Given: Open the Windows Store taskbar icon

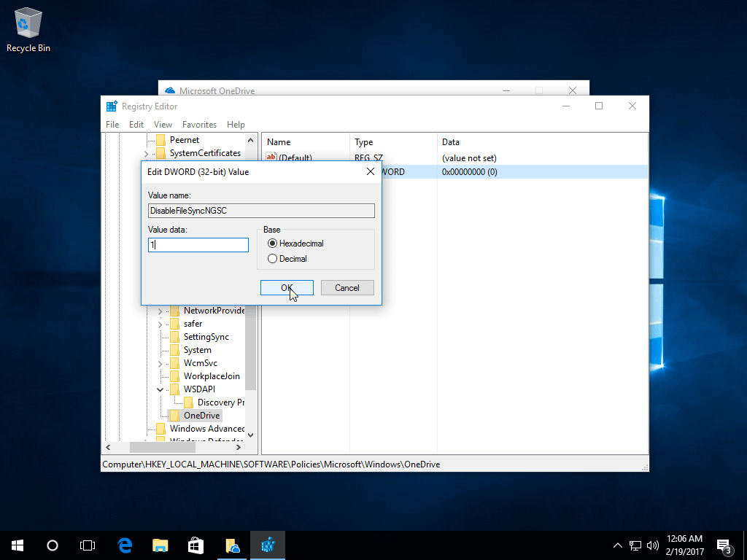Looking at the screenshot, I should [x=196, y=545].
